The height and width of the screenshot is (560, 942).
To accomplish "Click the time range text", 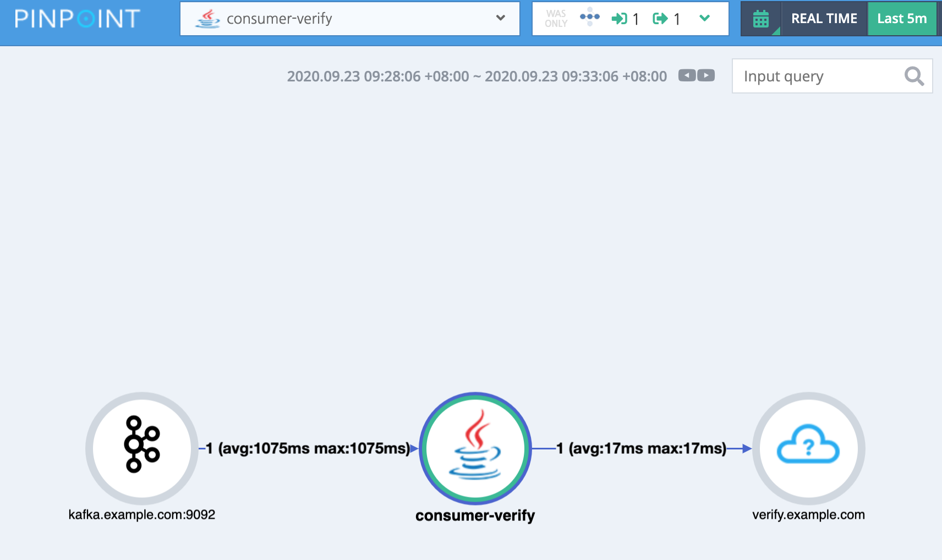I will (x=477, y=76).
